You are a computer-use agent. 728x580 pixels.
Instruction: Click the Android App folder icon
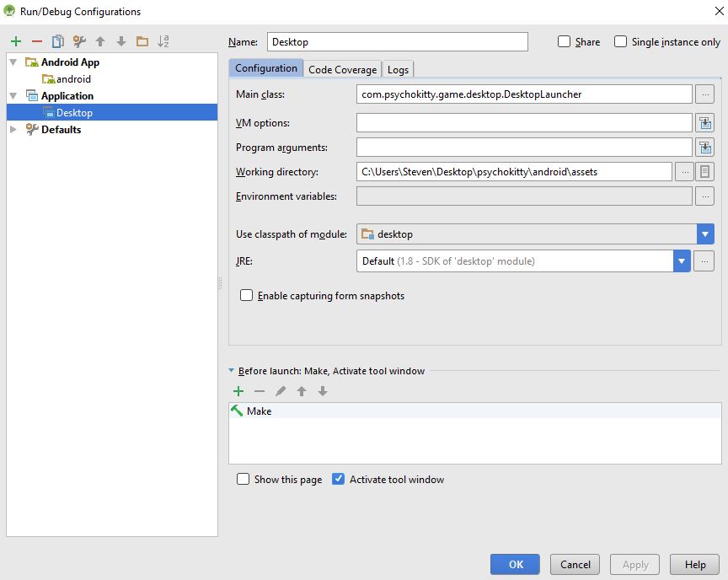pyautogui.click(x=31, y=62)
